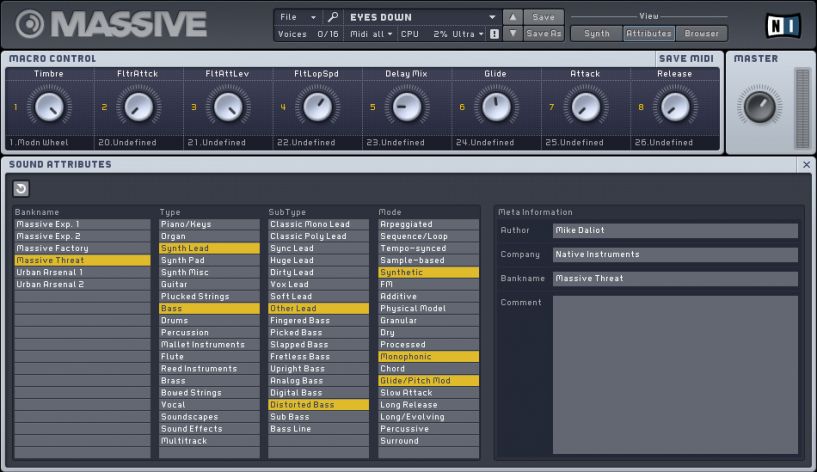Open the Midi all channel dropdown

[371, 34]
